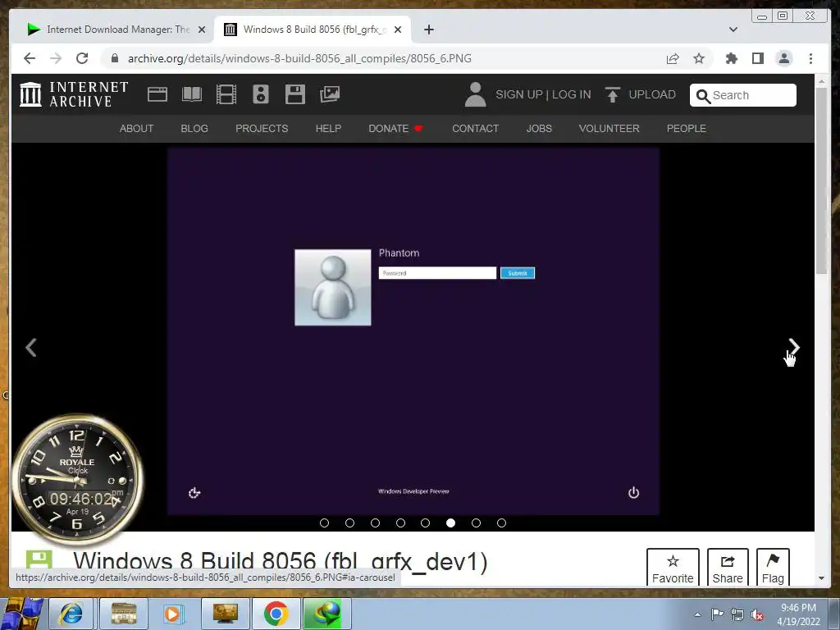Open the Web archive icon
This screenshot has width=840, height=630.
coord(157,95)
